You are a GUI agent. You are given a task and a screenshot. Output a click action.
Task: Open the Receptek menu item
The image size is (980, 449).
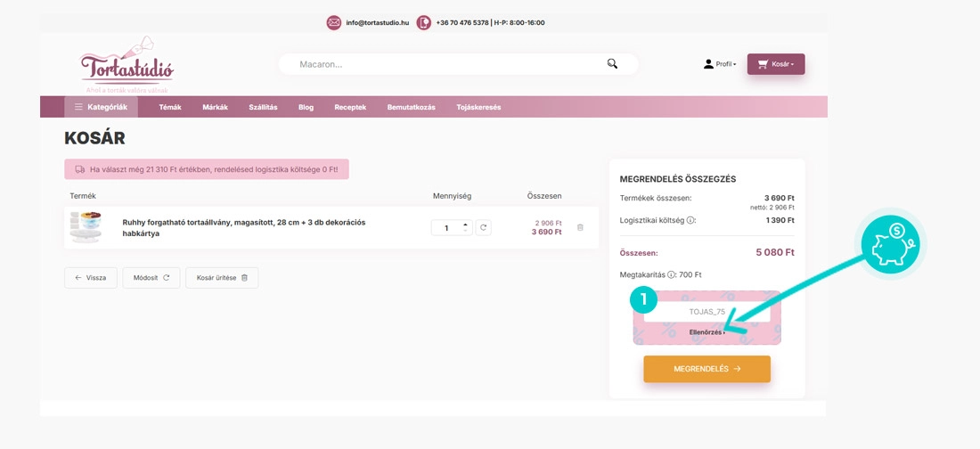point(350,107)
